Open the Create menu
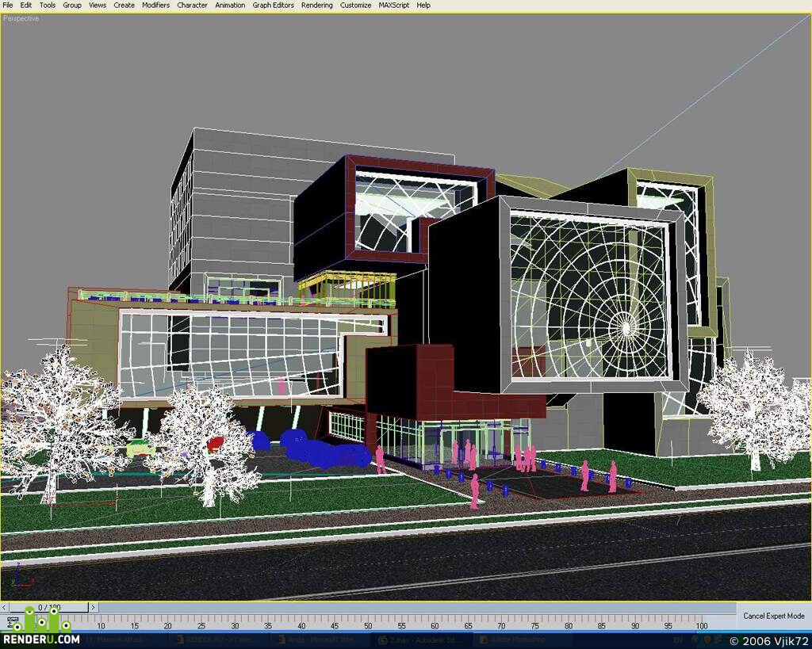Screen dimensions: 812x649 point(124,6)
